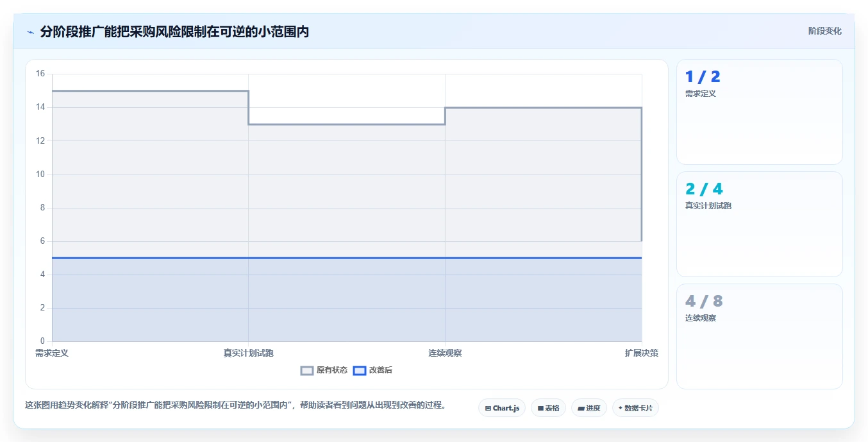Toggle the 原有状态 legend entry
The image size is (868, 442).
324,370
